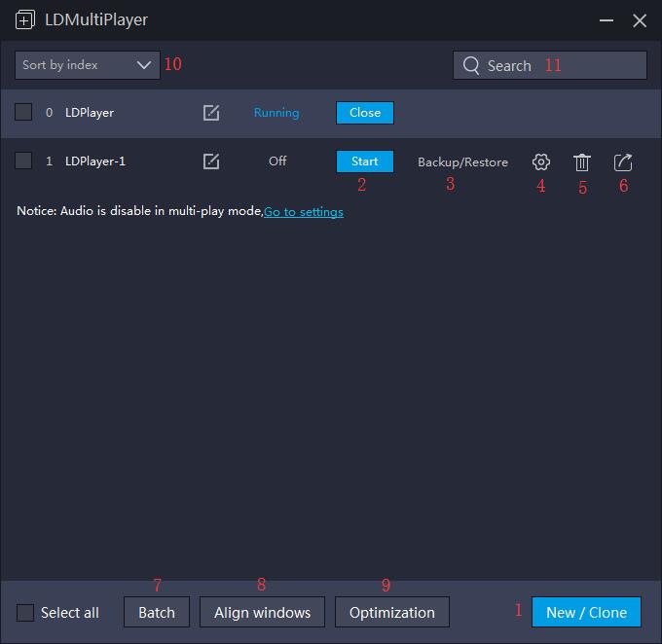This screenshot has width=662, height=644.
Task: Tick the checkbox for LDPlayer-1 row
Action: coord(23,161)
